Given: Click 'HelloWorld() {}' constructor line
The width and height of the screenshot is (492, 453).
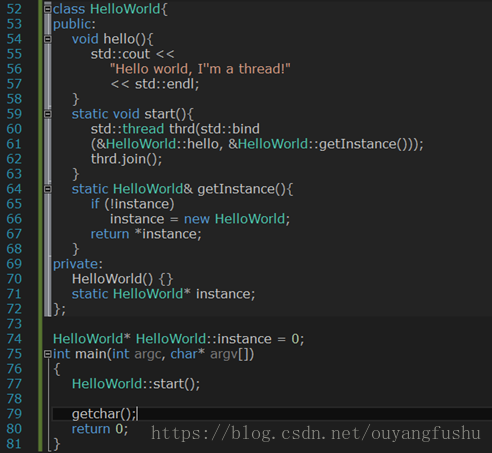Looking at the screenshot, I should coord(123,279).
